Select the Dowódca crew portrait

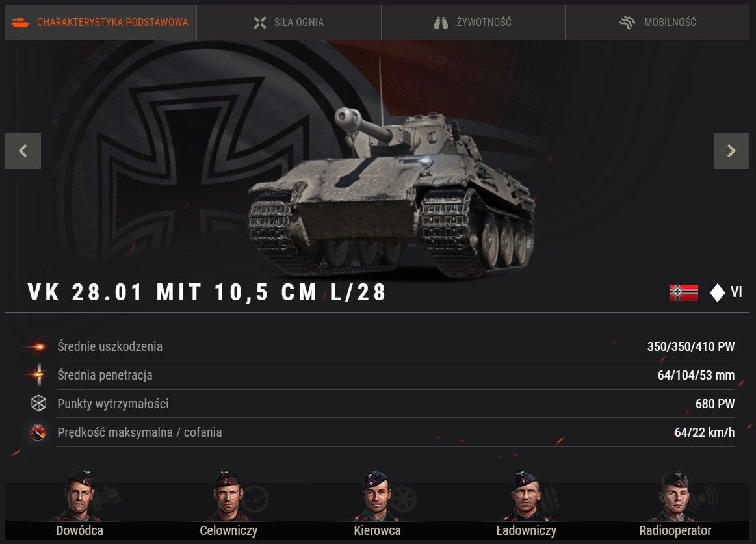[x=79, y=495]
